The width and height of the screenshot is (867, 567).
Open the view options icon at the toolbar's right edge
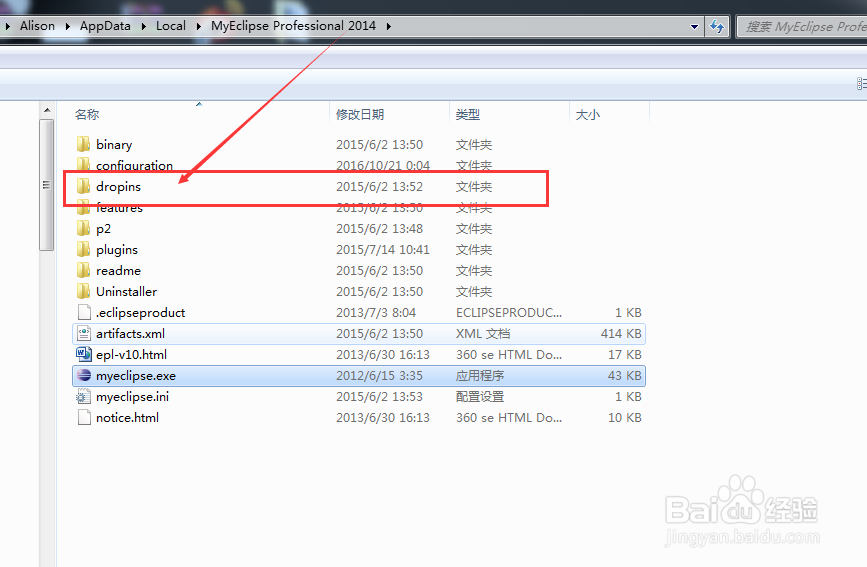point(861,84)
